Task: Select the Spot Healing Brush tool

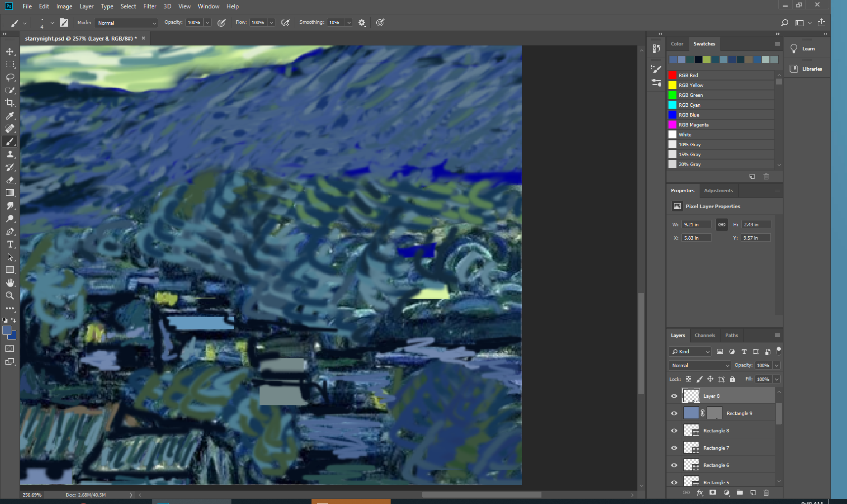Action: pos(10,128)
